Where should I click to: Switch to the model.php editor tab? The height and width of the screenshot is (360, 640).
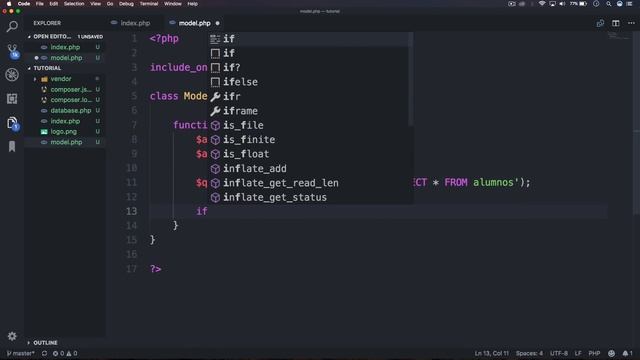pyautogui.click(x=194, y=23)
